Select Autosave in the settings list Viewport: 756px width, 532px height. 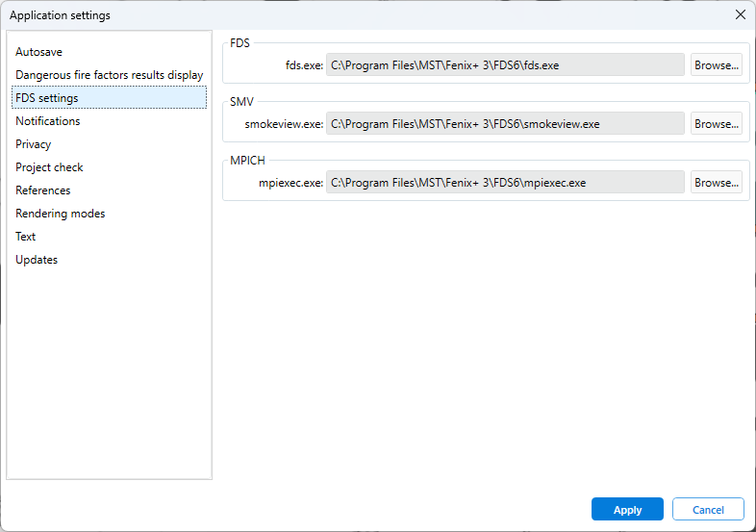tap(38, 52)
